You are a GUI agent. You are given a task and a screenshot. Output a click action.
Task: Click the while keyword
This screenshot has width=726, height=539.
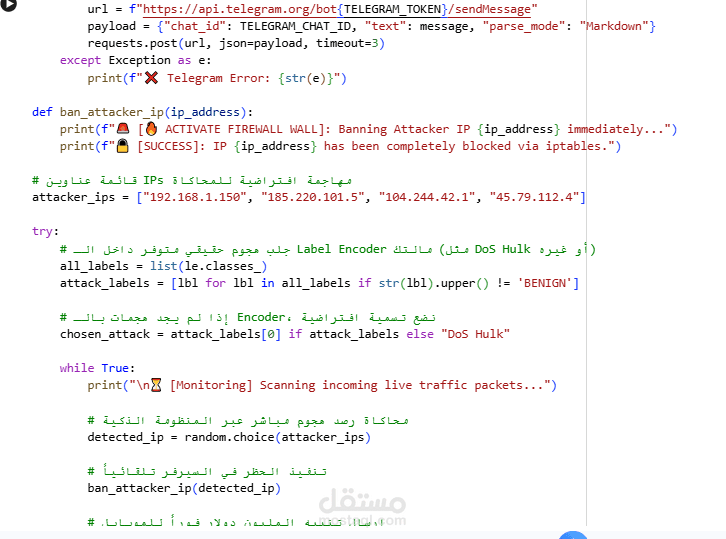pyautogui.click(x=77, y=368)
